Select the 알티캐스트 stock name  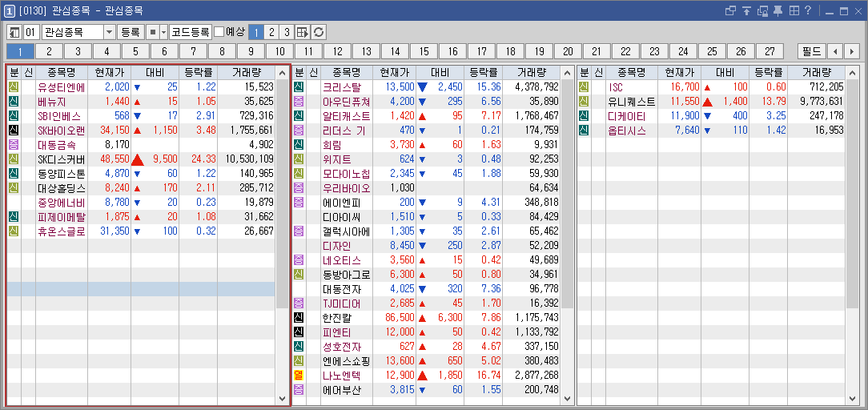coord(347,116)
